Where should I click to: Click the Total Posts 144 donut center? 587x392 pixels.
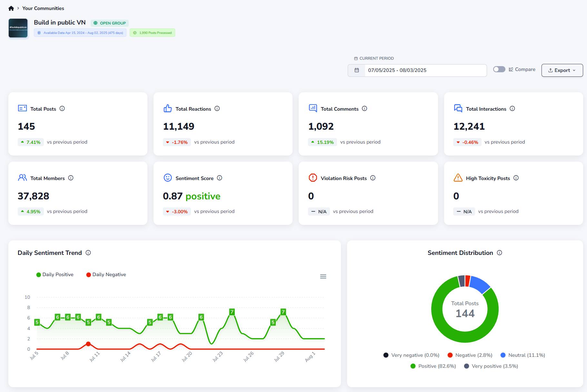coord(465,309)
